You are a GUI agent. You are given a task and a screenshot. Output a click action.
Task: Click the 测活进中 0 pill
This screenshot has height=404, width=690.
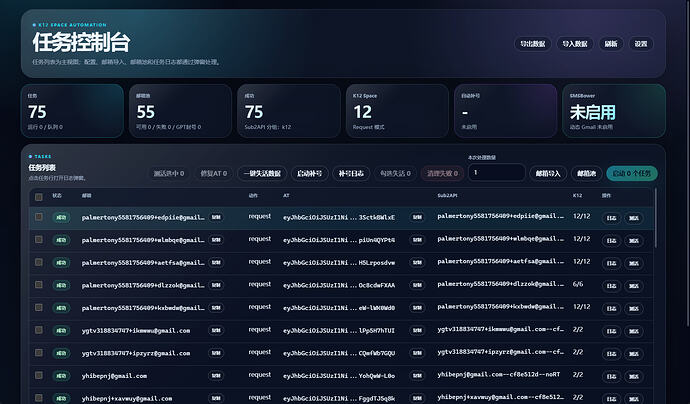[x=169, y=173]
